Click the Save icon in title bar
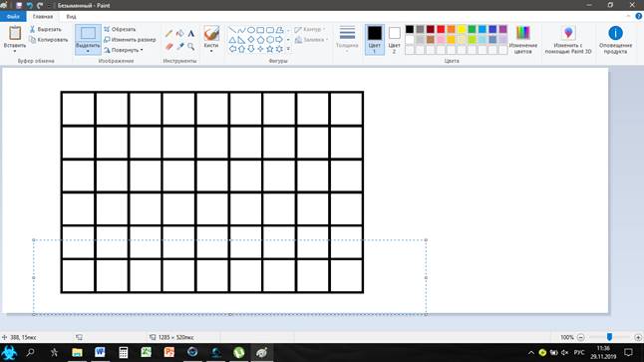 [19, 5]
